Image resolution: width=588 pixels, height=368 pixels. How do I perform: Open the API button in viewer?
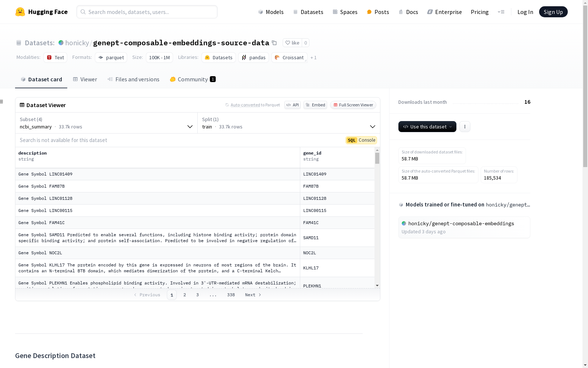coord(293,105)
